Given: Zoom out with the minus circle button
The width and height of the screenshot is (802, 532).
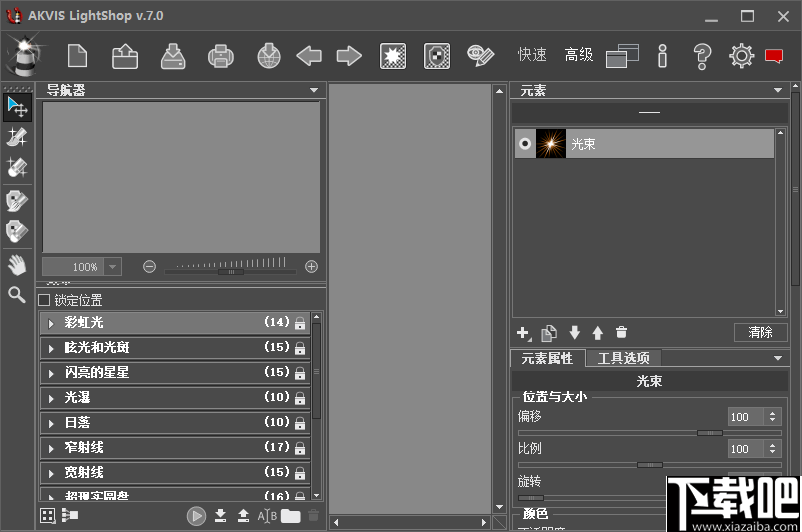Looking at the screenshot, I should (149, 267).
